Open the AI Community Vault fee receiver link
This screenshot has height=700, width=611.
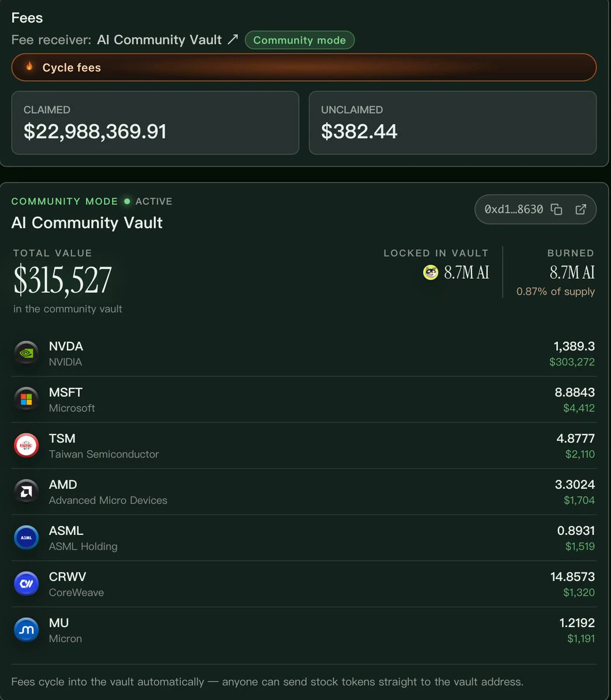tap(167, 40)
